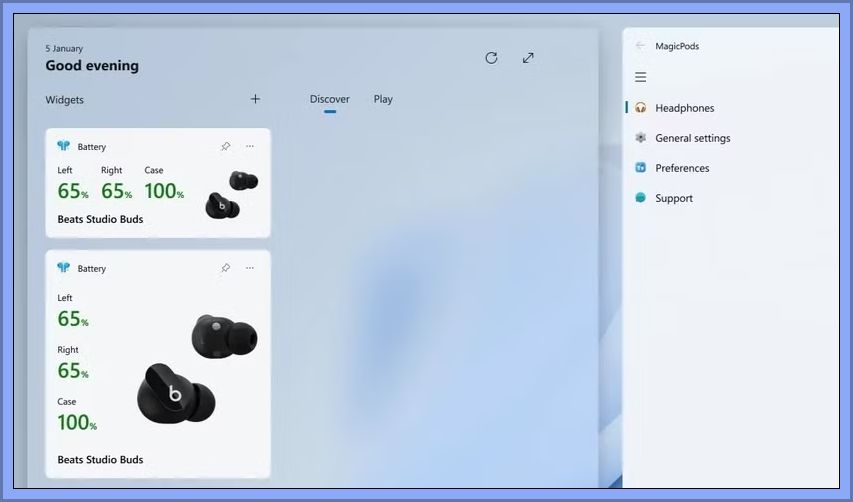Click the Widgets heading label
The width and height of the screenshot is (853, 502).
coord(65,100)
